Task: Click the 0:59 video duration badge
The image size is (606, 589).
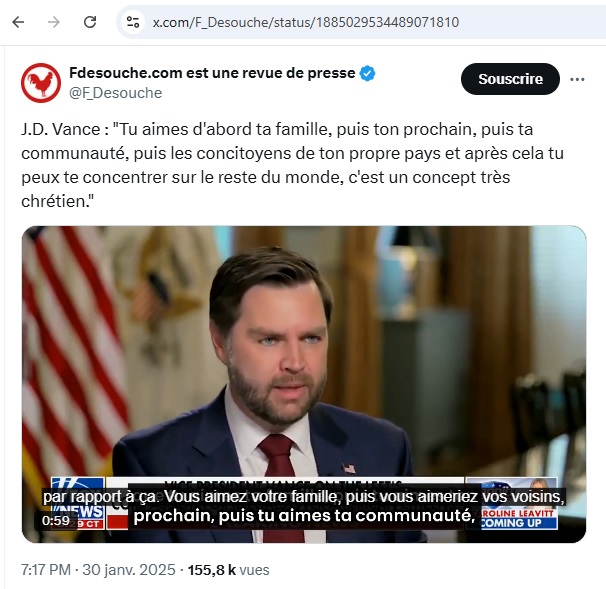Action: pyautogui.click(x=56, y=520)
